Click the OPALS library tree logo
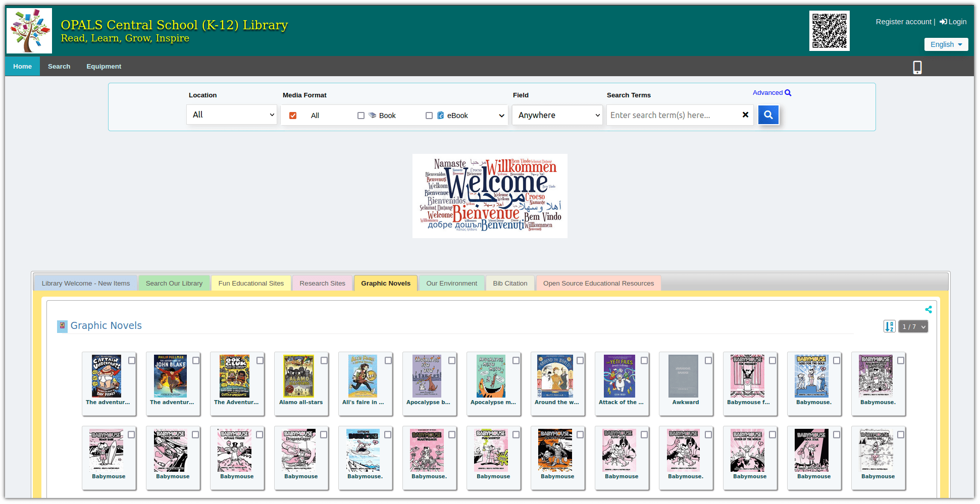 point(29,30)
